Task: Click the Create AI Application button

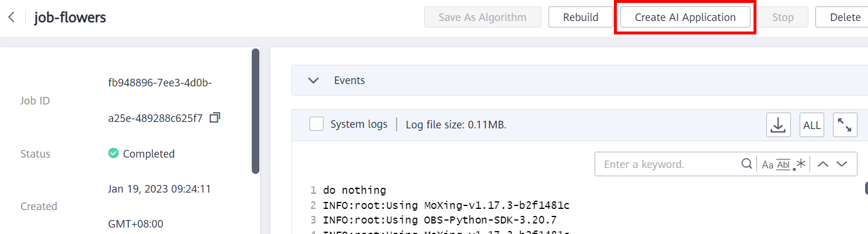Action: [x=685, y=18]
